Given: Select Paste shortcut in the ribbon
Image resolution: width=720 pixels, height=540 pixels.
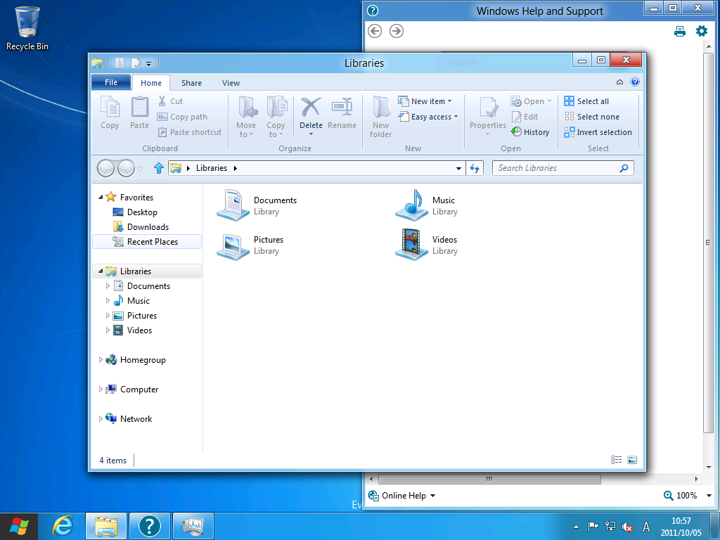Looking at the screenshot, I should pyautogui.click(x=190, y=132).
